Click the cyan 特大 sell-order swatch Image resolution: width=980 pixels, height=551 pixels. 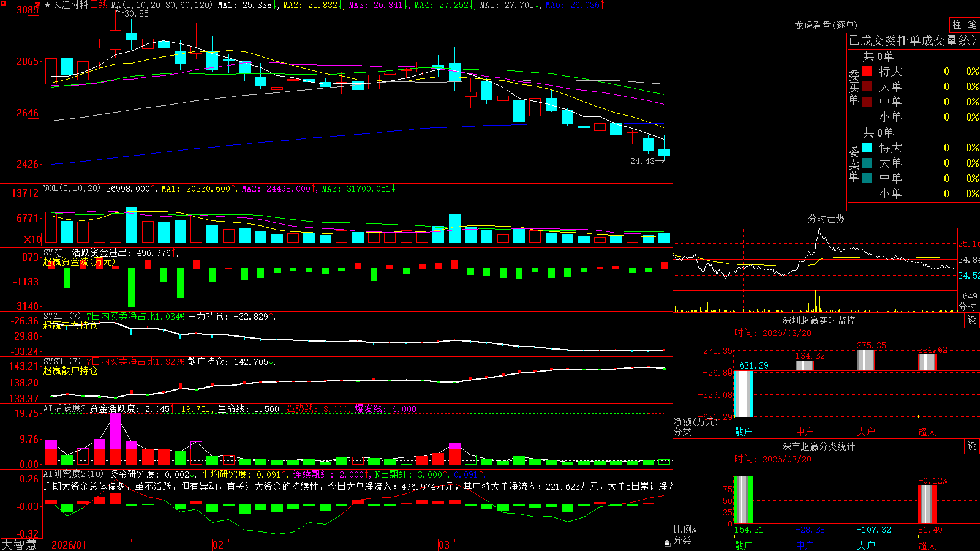point(867,148)
